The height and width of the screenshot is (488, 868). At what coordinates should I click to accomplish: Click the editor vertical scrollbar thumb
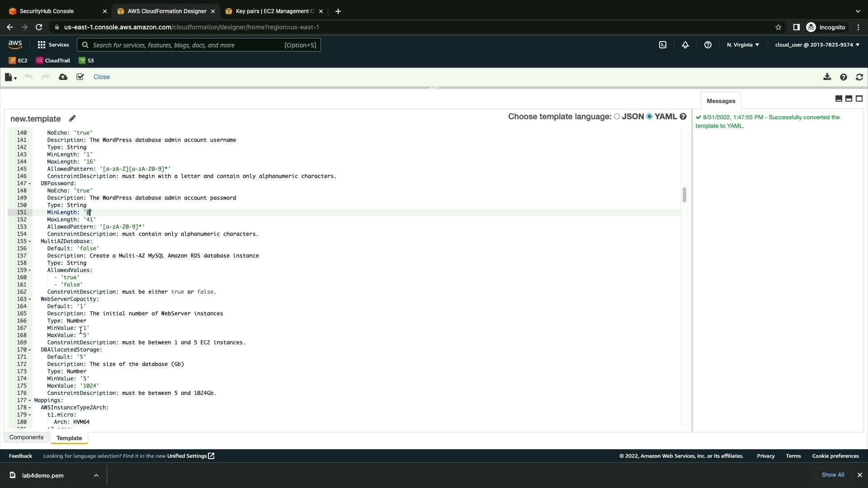[684, 195]
